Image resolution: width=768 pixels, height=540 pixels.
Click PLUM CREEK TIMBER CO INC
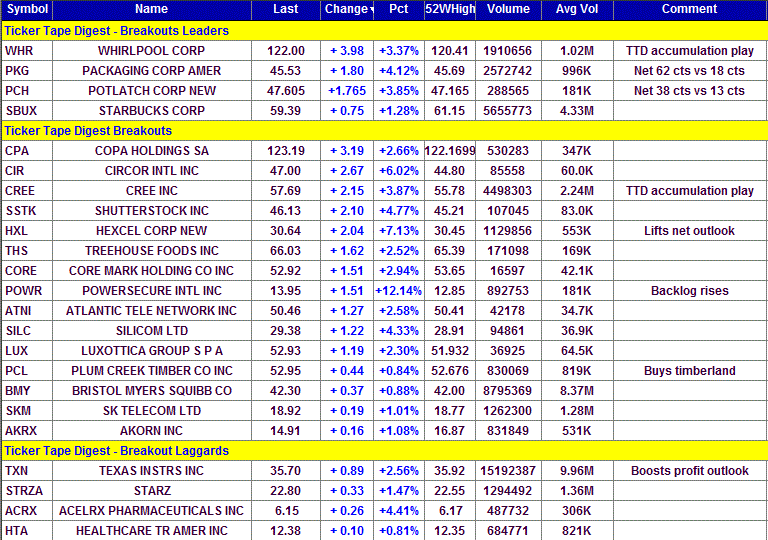tap(152, 371)
